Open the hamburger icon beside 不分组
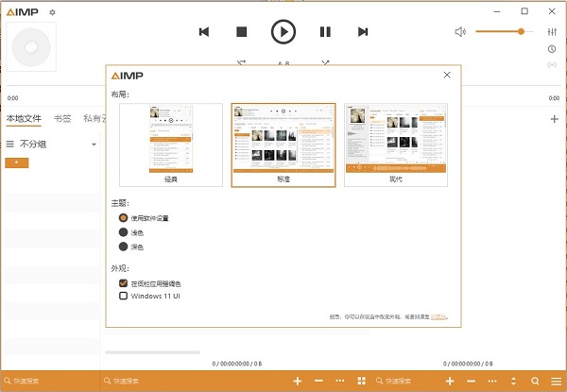Viewport: 567px width, 392px height. (x=10, y=145)
